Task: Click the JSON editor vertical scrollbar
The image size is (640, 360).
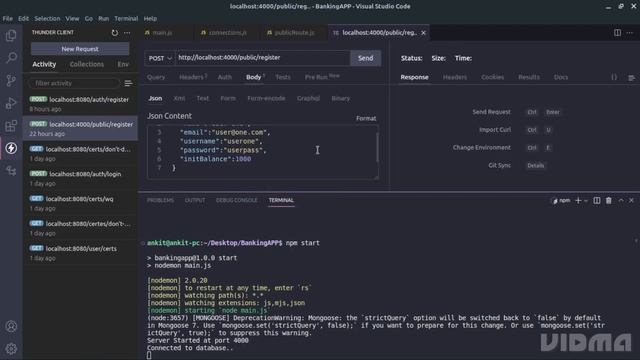Action: 377,148
